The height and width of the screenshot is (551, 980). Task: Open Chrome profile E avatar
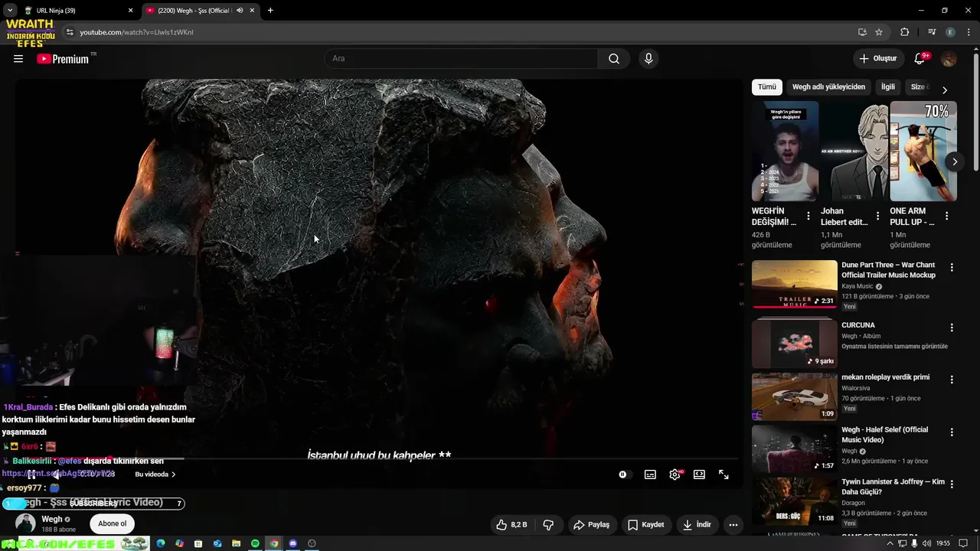point(950,32)
